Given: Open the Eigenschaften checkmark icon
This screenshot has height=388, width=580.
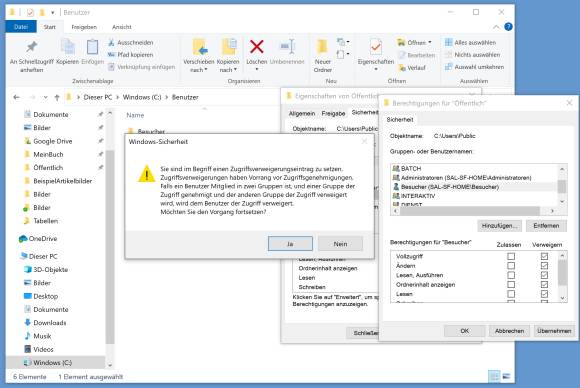Looking at the screenshot, I should pyautogui.click(x=375, y=47).
